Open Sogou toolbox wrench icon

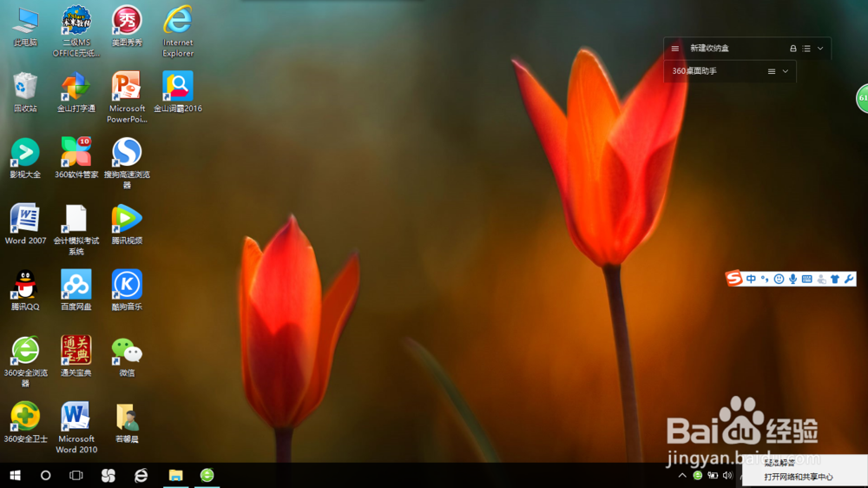tap(849, 279)
